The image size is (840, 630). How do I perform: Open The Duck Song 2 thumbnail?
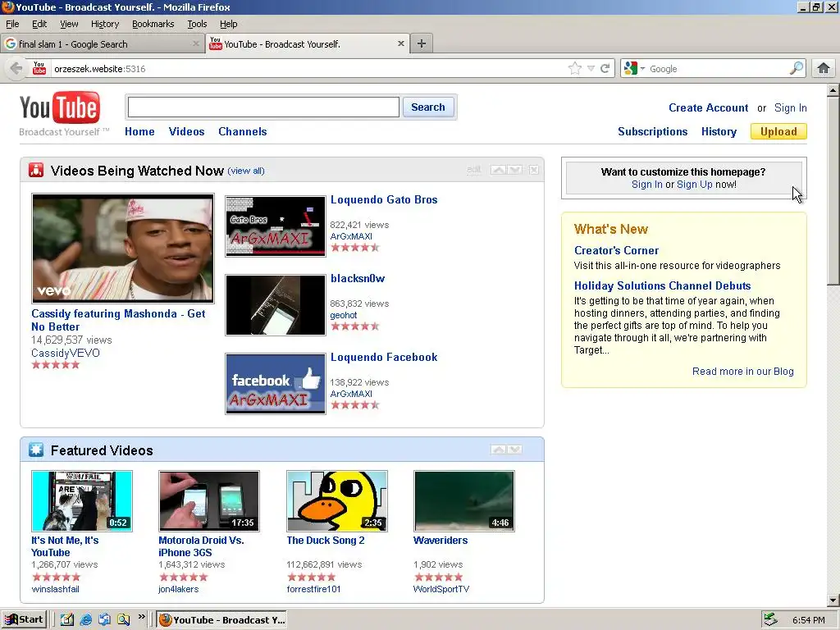(337, 501)
